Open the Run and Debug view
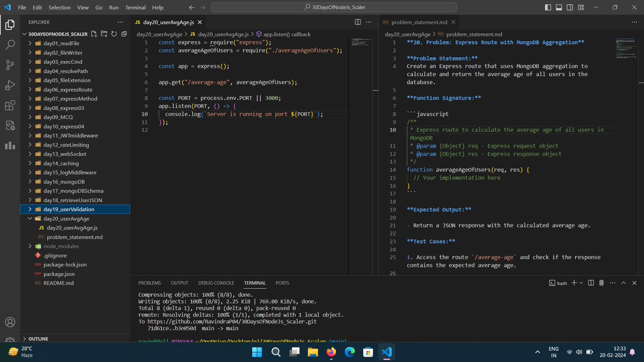The image size is (644, 362). 10,85
